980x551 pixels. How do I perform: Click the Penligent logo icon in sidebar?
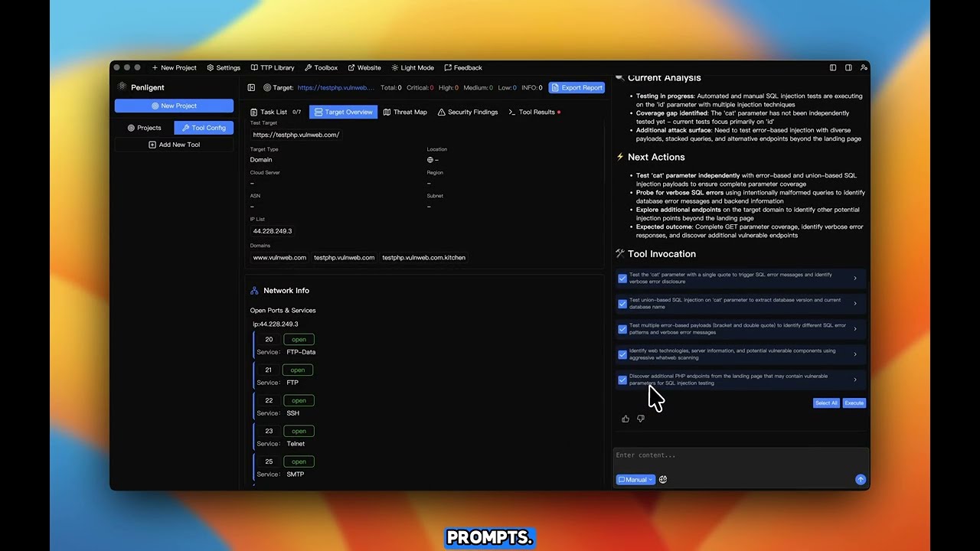pyautogui.click(x=122, y=87)
